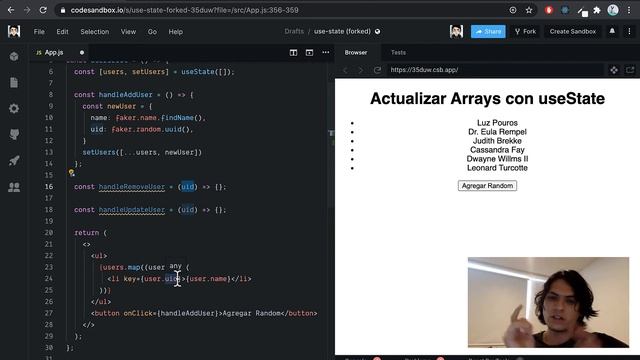This screenshot has width=640, height=360.
Task: Click line number 24 in the gutter
Action: [49, 279]
